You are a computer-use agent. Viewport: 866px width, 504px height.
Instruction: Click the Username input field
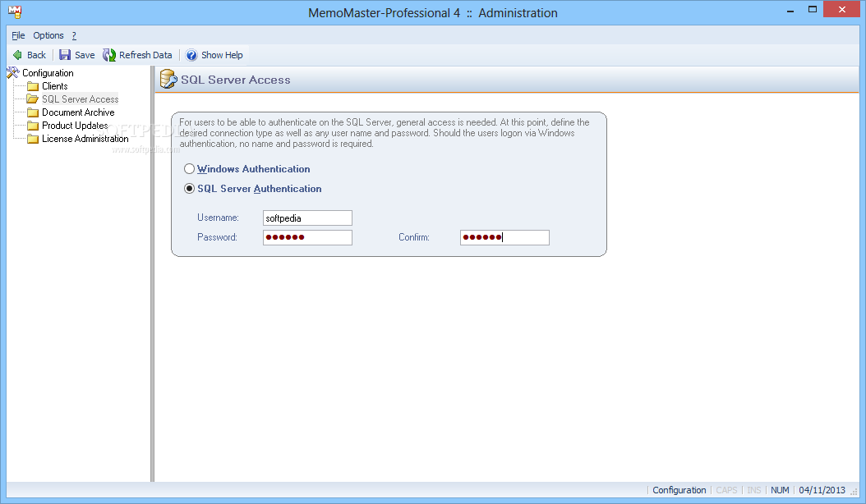(x=307, y=218)
